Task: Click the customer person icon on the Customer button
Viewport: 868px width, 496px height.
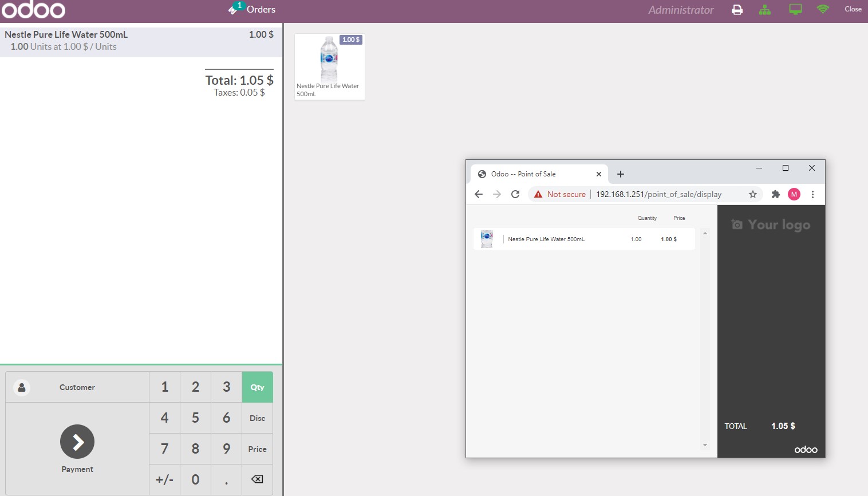Action: 22,387
